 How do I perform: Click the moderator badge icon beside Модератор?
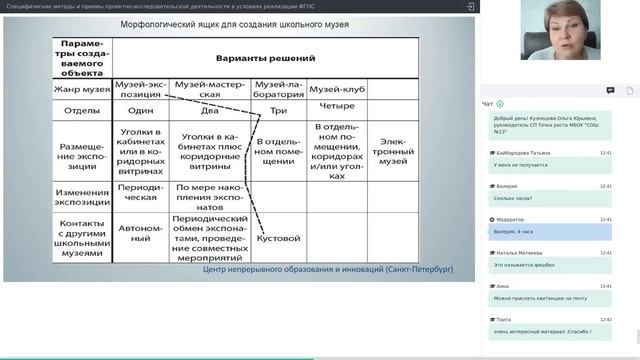click(492, 220)
